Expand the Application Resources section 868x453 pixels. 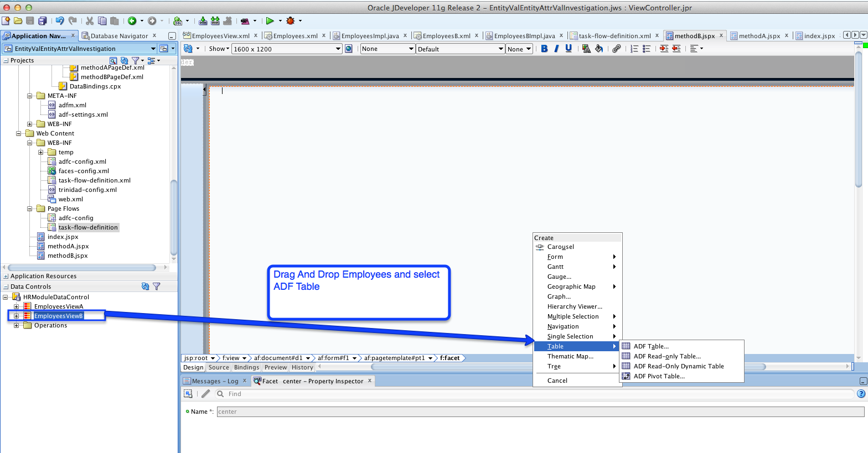click(x=6, y=276)
